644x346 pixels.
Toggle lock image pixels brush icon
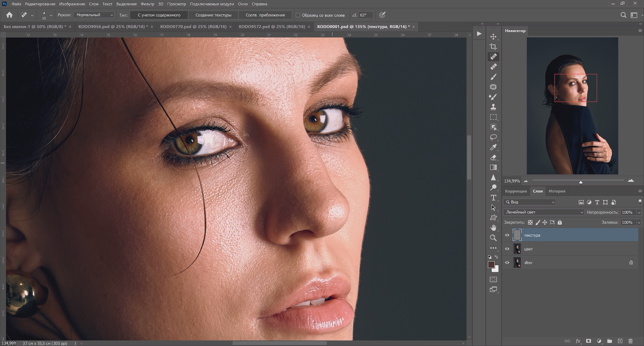538,222
